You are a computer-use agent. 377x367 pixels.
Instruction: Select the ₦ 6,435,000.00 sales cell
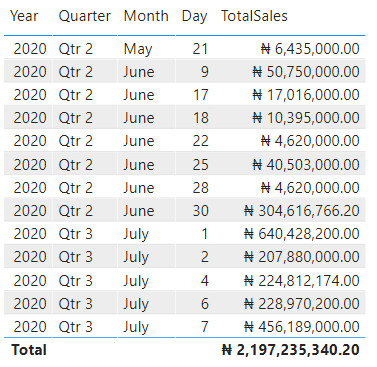[310, 49]
